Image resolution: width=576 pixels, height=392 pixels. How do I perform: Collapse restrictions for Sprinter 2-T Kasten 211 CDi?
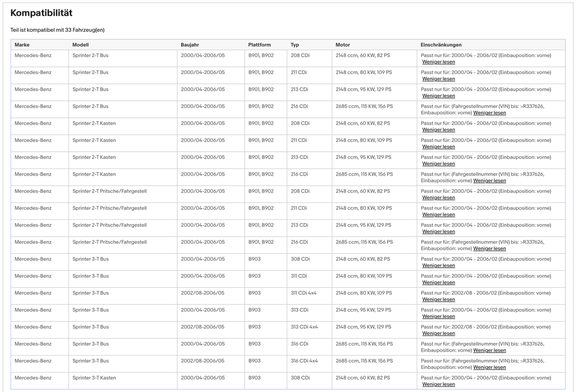pos(438,147)
